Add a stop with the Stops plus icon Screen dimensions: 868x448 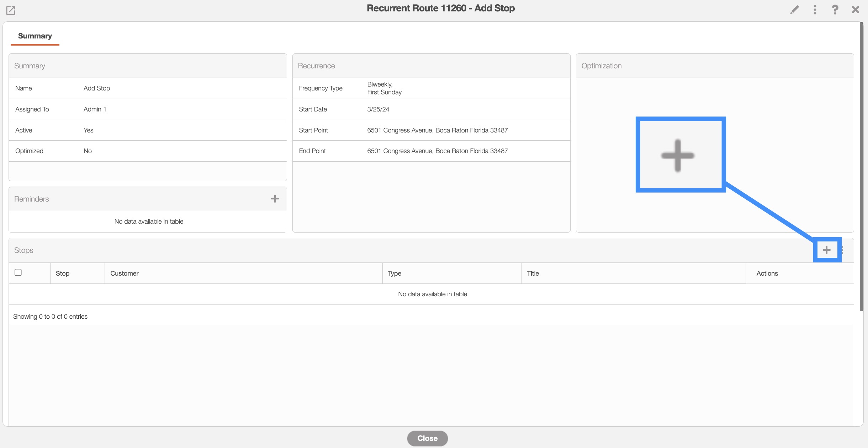point(826,250)
